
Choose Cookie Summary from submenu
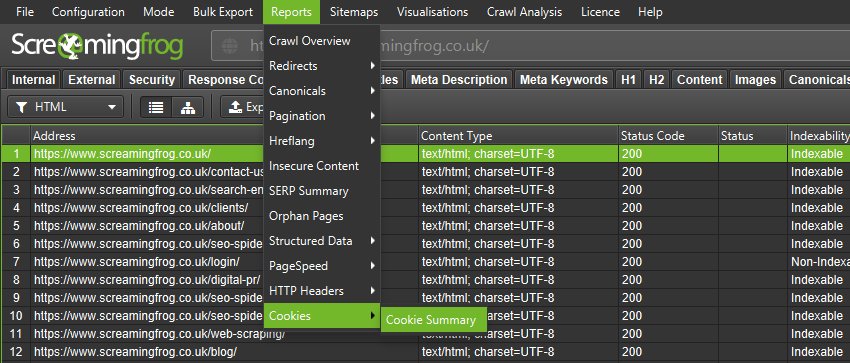click(x=434, y=320)
